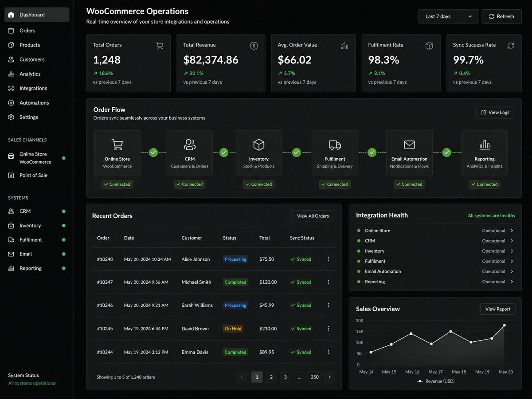Open View Logs in Order Flow
The height and width of the screenshot is (399, 532).
495,113
